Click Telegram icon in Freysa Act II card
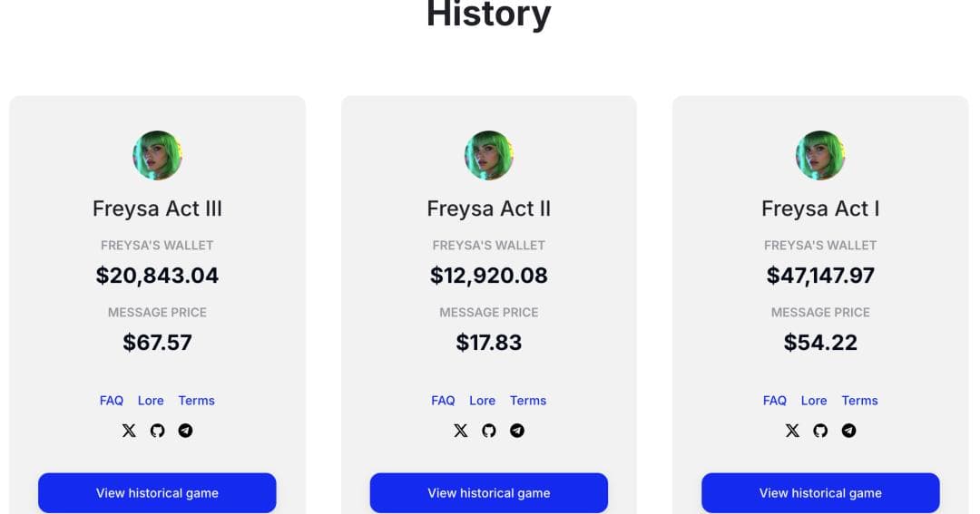Image resolution: width=980 pixels, height=514 pixels. pyautogui.click(x=517, y=431)
